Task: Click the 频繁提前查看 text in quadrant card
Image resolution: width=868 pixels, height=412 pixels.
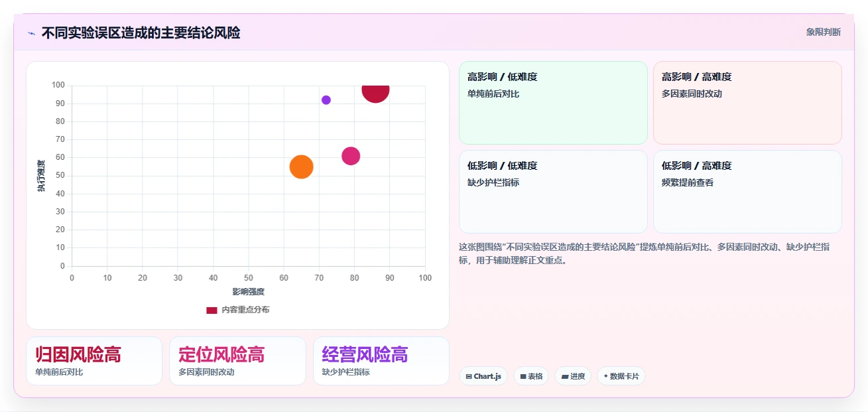Action: click(688, 182)
